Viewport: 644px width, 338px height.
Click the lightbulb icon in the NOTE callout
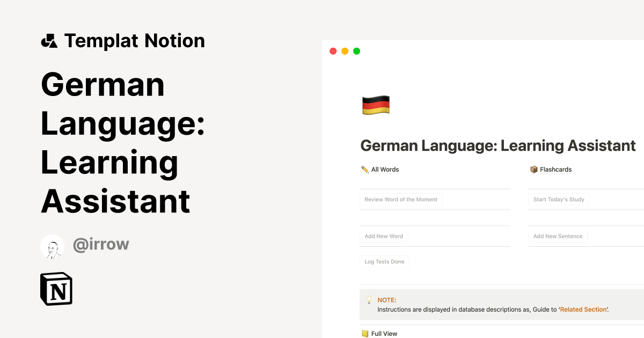[368, 300]
